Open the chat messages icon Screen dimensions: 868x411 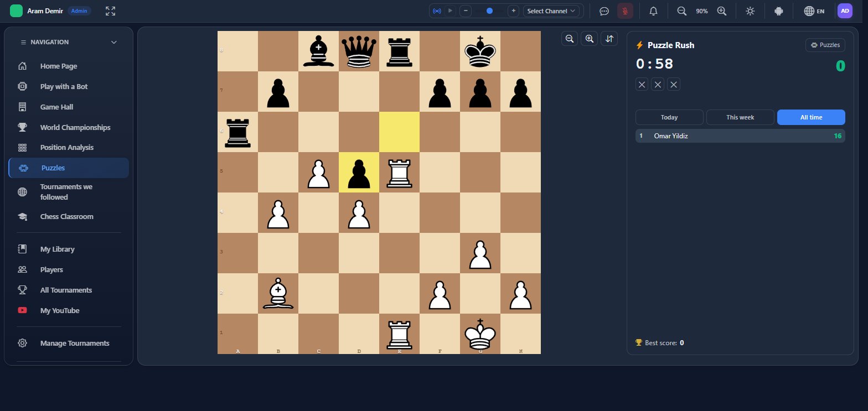(604, 11)
